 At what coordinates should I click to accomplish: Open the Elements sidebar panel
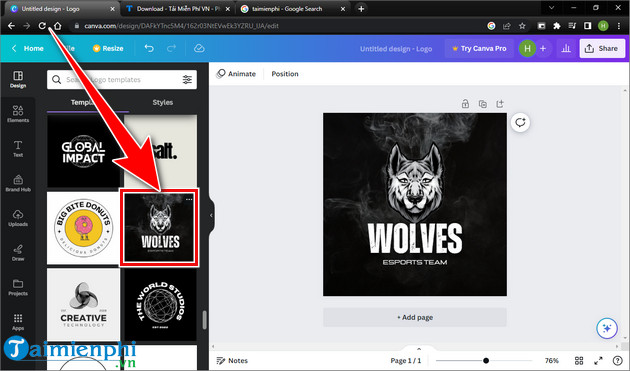18,114
